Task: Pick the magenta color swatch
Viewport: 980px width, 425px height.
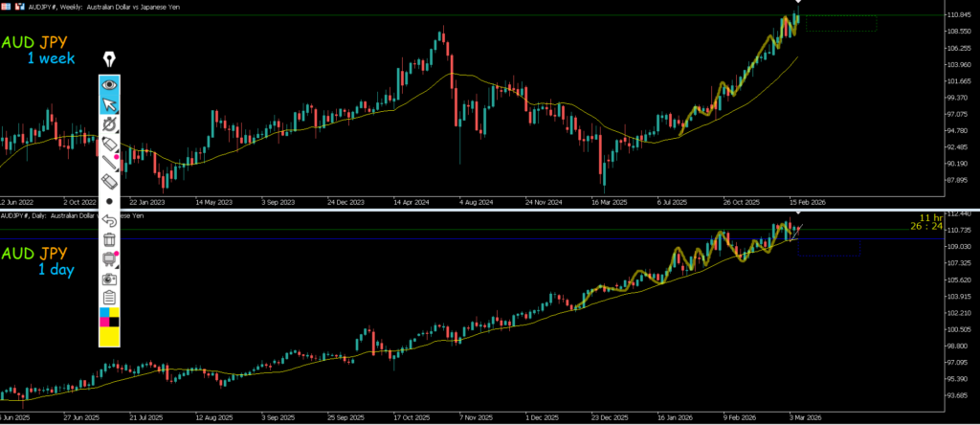Action: (x=104, y=323)
